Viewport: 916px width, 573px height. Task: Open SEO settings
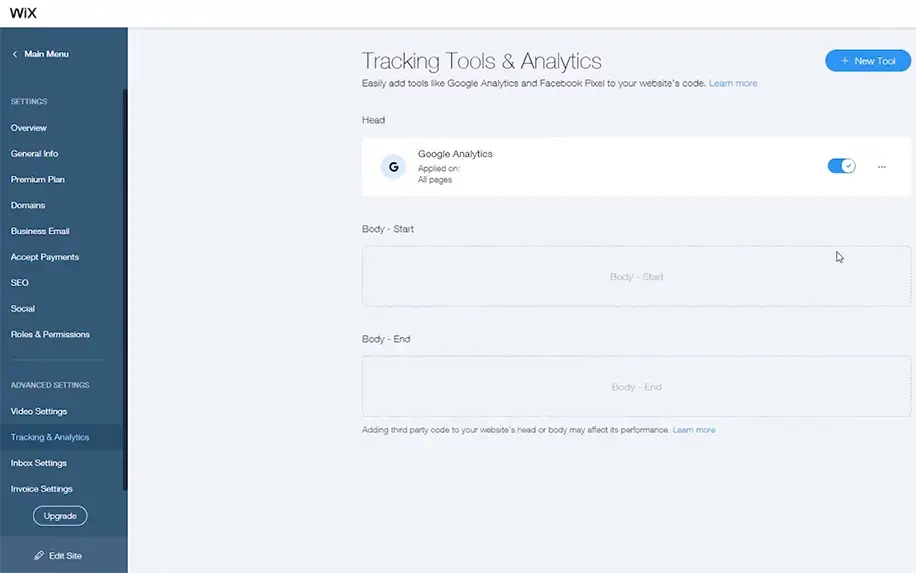19,283
